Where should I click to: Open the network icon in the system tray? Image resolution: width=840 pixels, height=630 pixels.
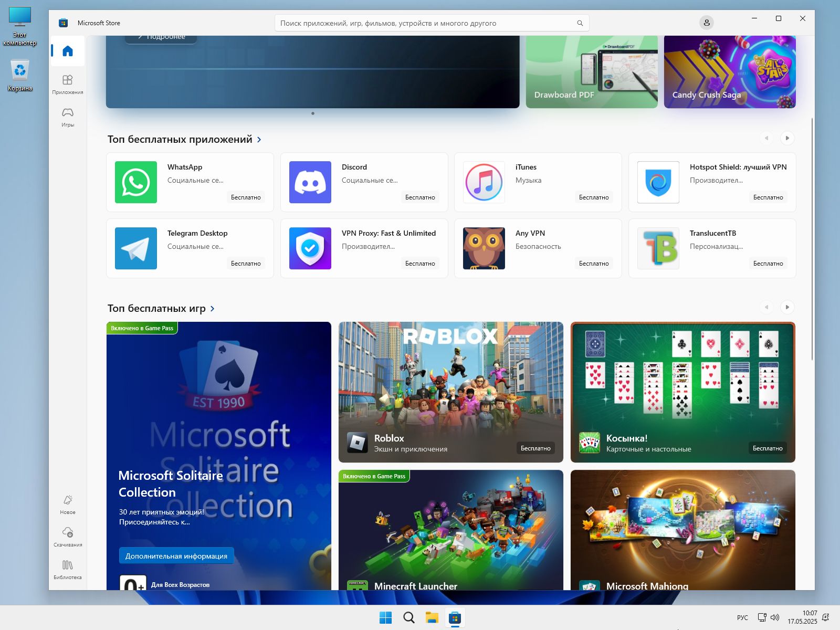pyautogui.click(x=762, y=617)
